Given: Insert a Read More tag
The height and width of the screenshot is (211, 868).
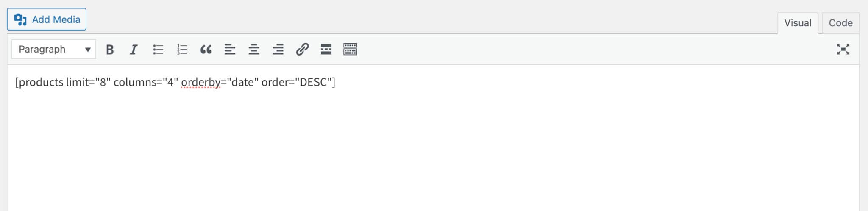Looking at the screenshot, I should click(x=326, y=50).
